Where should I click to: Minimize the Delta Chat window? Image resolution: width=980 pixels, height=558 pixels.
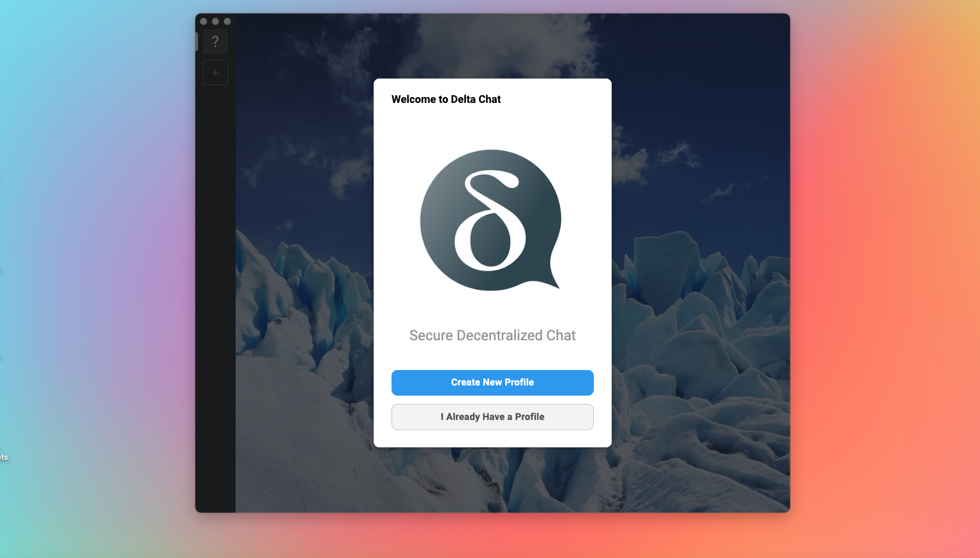coord(215,21)
